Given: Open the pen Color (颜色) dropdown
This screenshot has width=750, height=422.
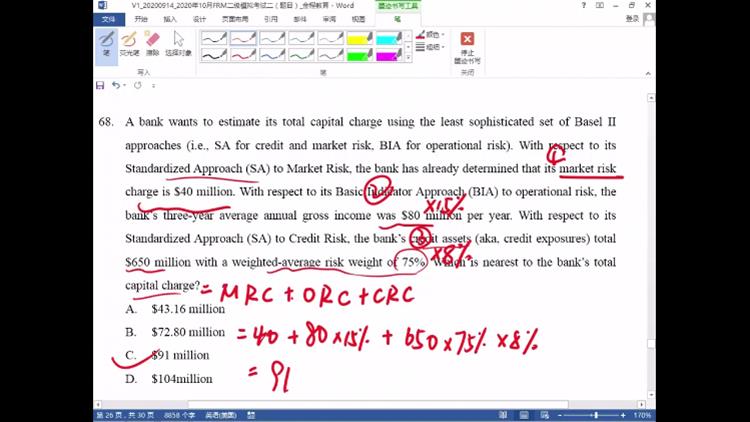Looking at the screenshot, I should tap(430, 34).
